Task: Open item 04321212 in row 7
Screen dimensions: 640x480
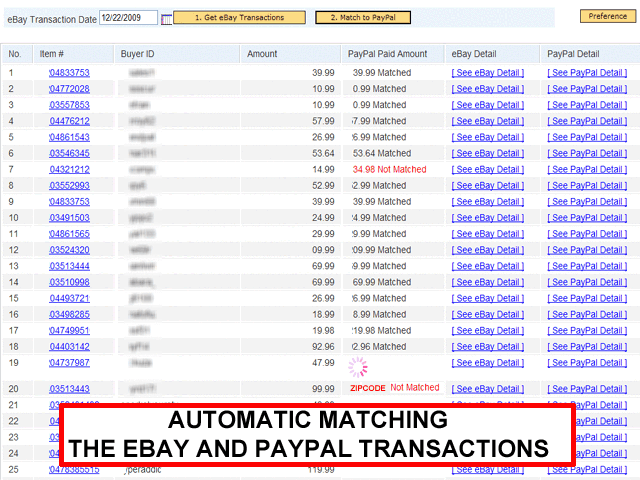Action: click(x=69, y=170)
